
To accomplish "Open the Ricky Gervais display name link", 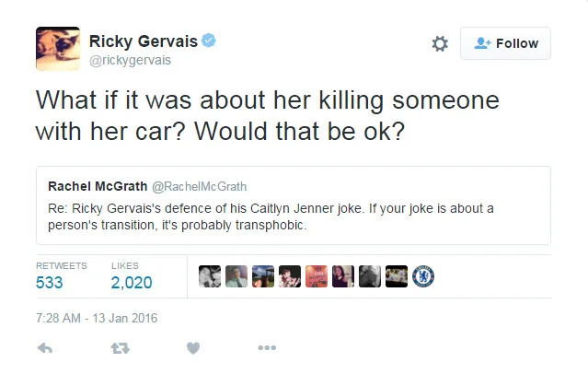I will (143, 41).
